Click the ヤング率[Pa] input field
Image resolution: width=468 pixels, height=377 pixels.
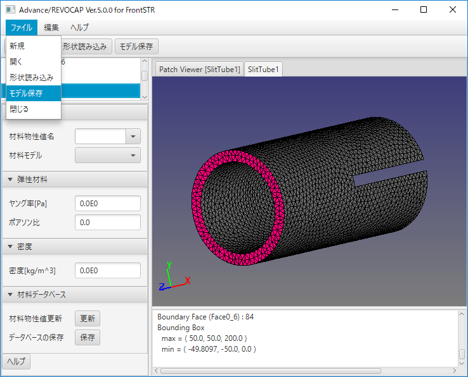108,203
